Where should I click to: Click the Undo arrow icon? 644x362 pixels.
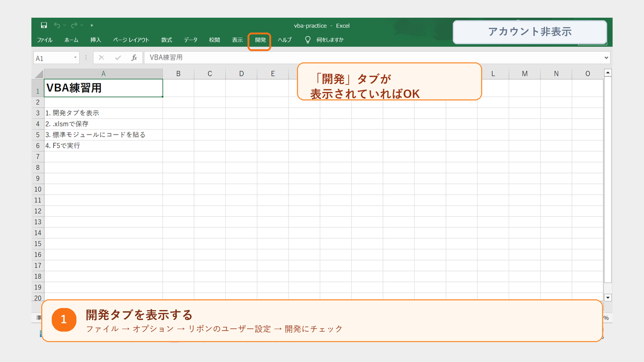(x=57, y=25)
